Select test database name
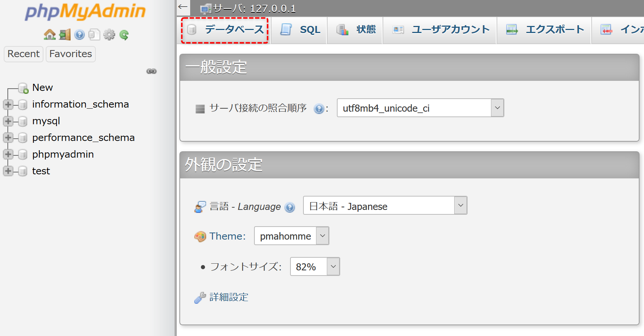 pyautogui.click(x=41, y=171)
